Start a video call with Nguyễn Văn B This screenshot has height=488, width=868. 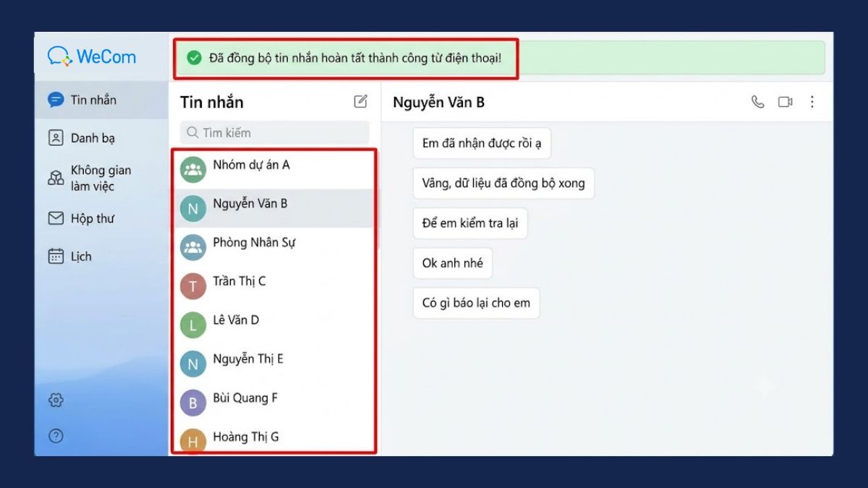point(785,102)
